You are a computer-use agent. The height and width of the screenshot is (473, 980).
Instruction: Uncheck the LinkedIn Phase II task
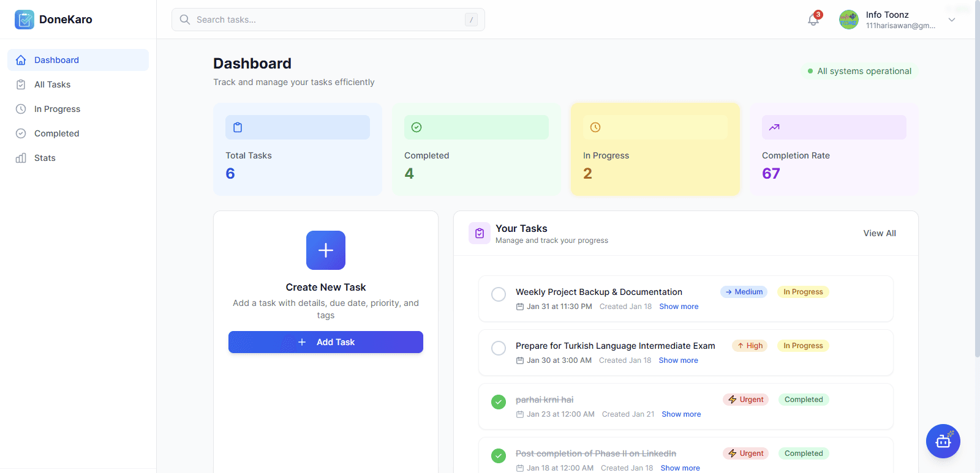[499, 456]
